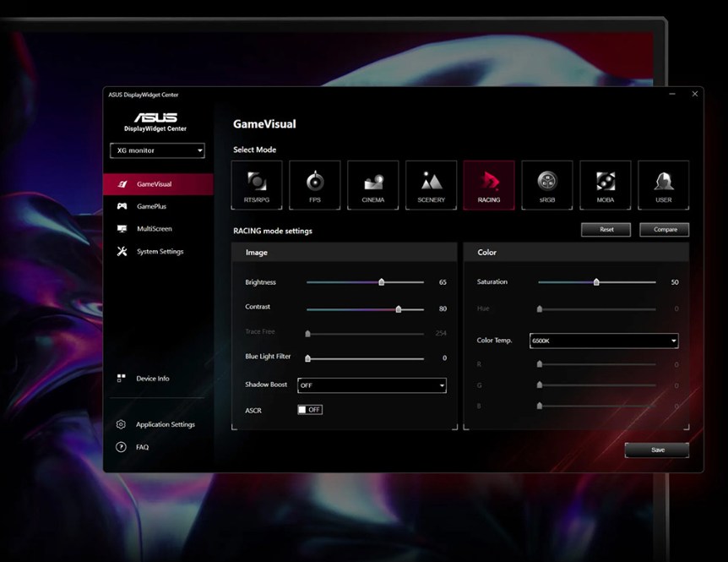This screenshot has width=728, height=562.
Task: Click the ASUS DisplayWidget Center logo
Action: point(155,122)
